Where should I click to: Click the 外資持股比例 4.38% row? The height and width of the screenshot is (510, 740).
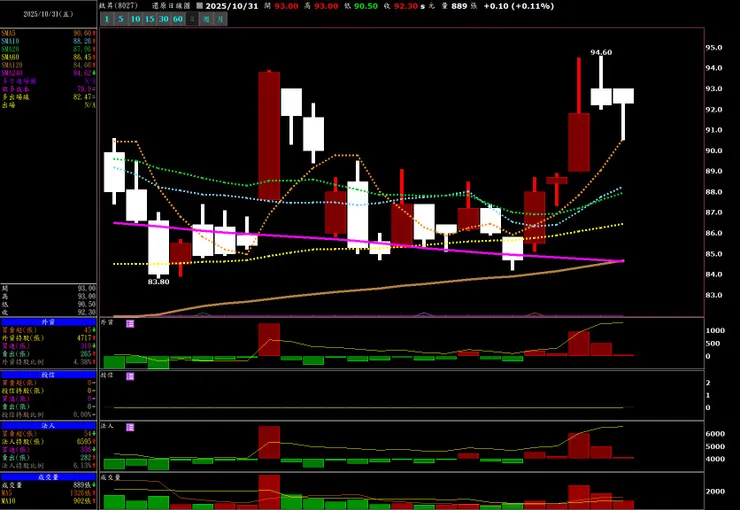pos(49,362)
